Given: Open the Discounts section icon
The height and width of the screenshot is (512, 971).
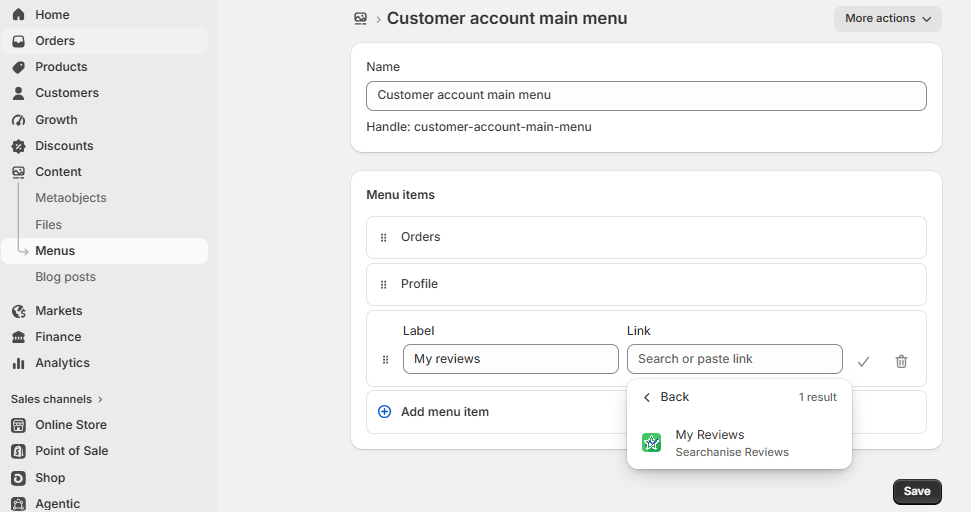Looking at the screenshot, I should 19,146.
